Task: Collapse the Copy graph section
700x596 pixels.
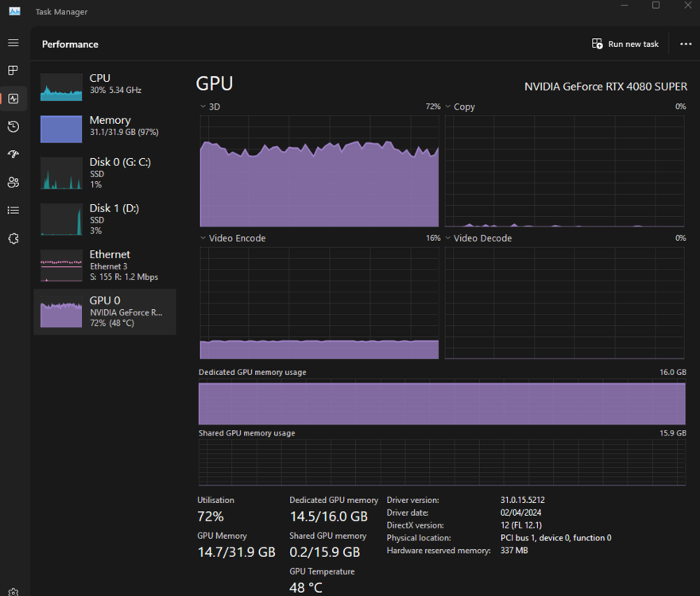Action: (x=447, y=106)
